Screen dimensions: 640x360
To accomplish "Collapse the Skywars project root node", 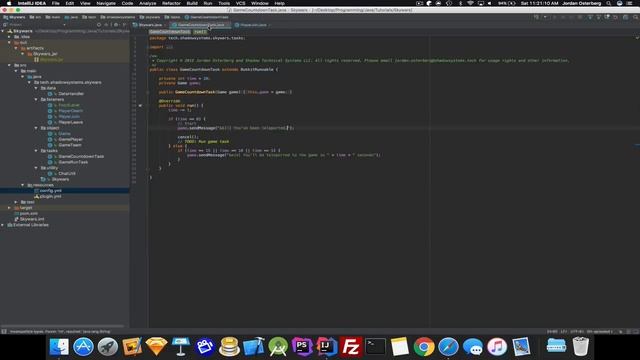I will pos(3,31).
